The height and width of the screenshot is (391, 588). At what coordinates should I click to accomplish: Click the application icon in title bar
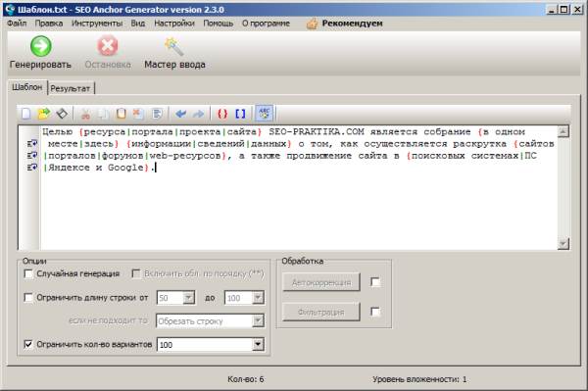(10, 10)
